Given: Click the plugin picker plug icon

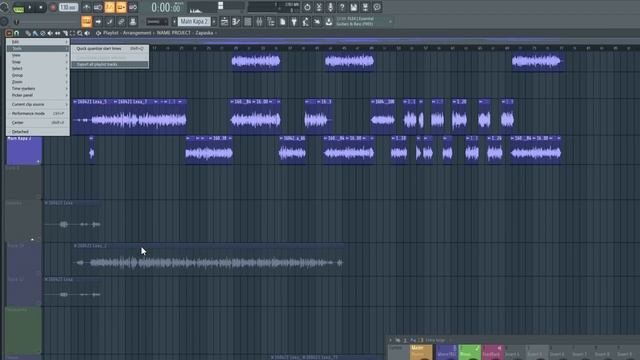Looking at the screenshot, I should click(x=294, y=22).
